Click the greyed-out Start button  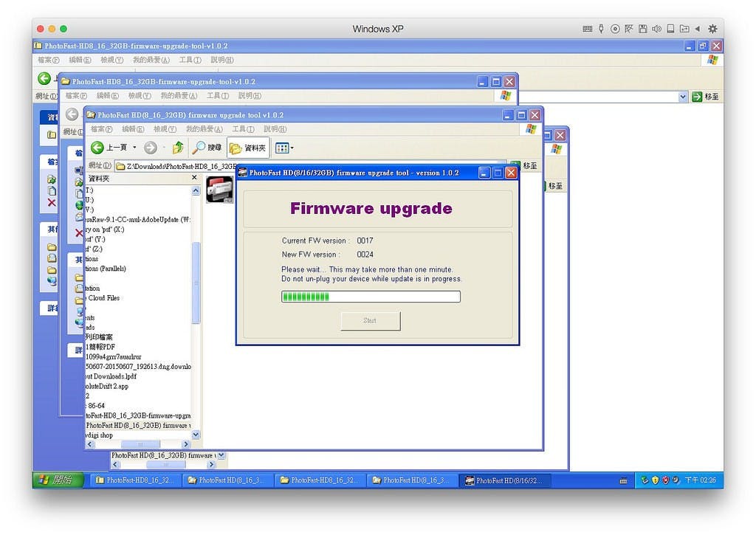coord(370,320)
